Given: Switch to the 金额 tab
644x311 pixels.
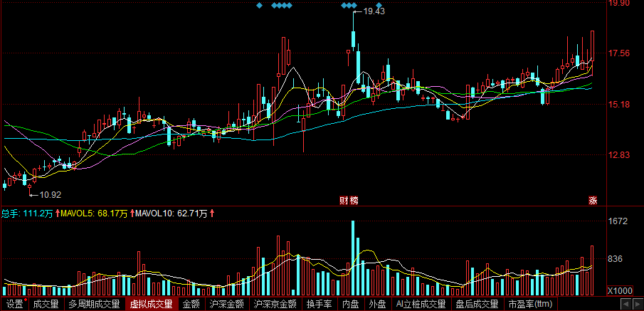Looking at the screenshot, I should point(191,305).
